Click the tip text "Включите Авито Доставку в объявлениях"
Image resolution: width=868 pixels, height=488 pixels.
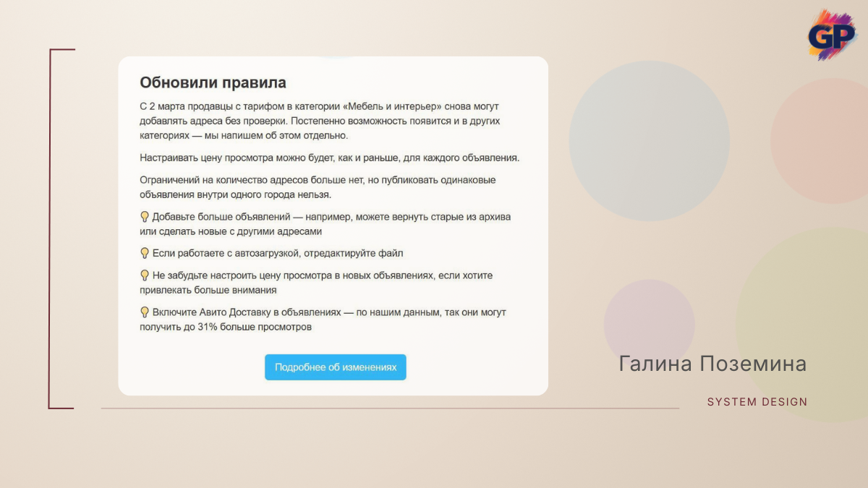point(323,320)
